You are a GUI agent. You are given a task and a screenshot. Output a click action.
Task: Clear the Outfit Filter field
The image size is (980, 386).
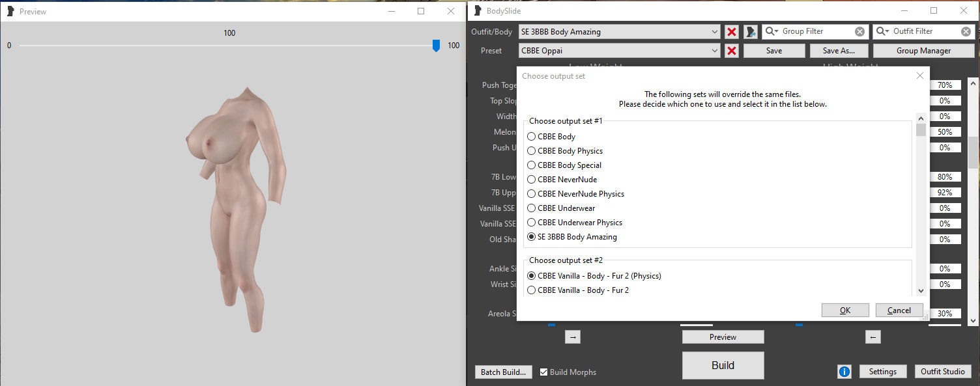click(966, 31)
